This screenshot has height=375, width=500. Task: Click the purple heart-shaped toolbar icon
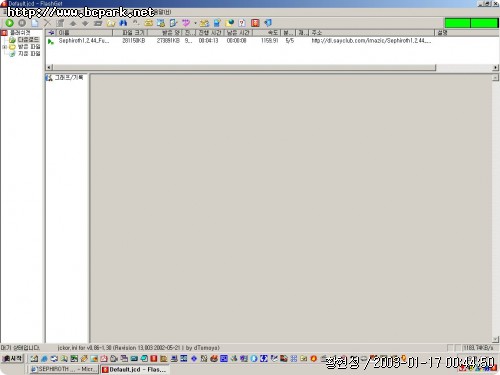(x=186, y=23)
